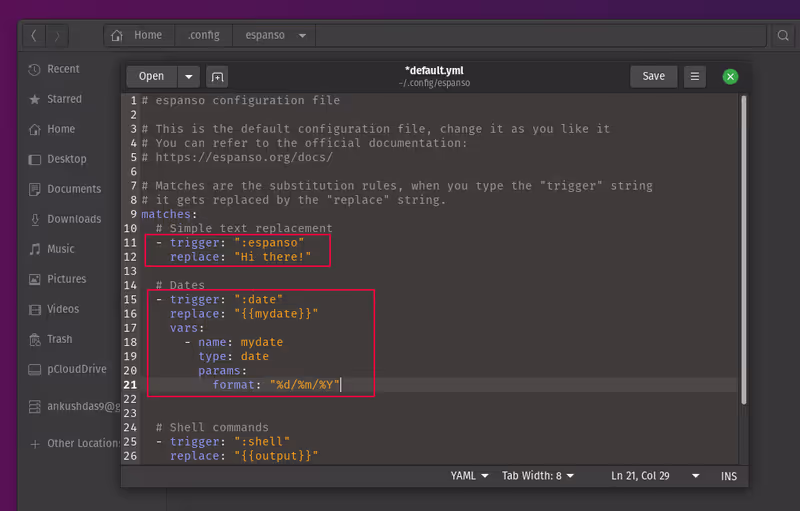Click the Recent clock icon in sidebar
Viewport: 800px width, 511px height.
(x=34, y=69)
